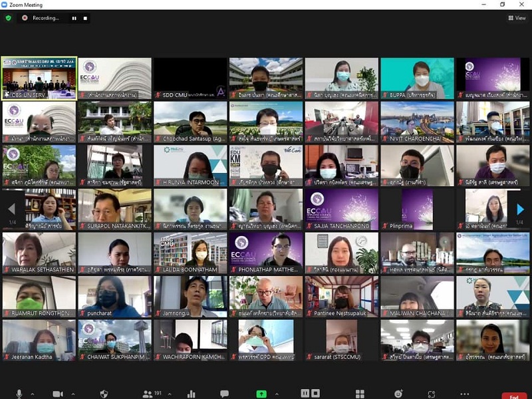Image resolution: width=532 pixels, height=399 pixels.
Task: Open the Security shield options
Action: [103, 394]
